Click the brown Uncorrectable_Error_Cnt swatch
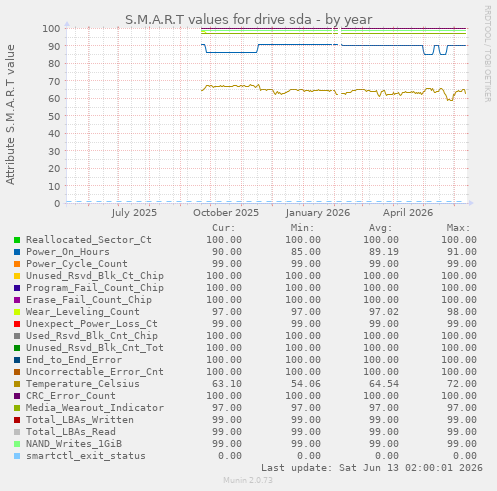The width and height of the screenshot is (497, 491). tap(17, 372)
